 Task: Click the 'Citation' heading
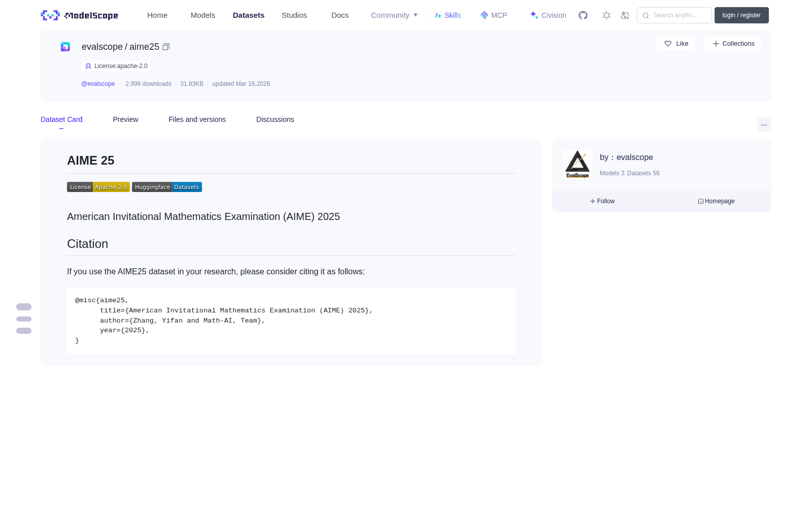coord(88,244)
